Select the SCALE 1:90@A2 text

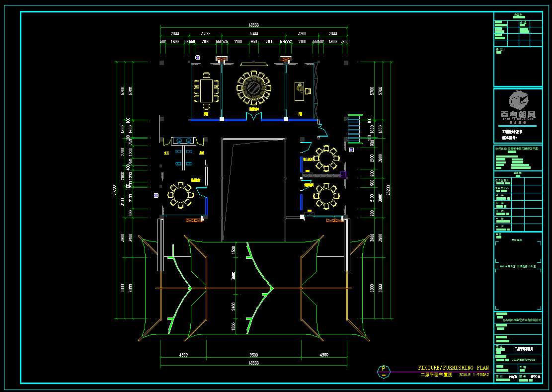coord(474,375)
